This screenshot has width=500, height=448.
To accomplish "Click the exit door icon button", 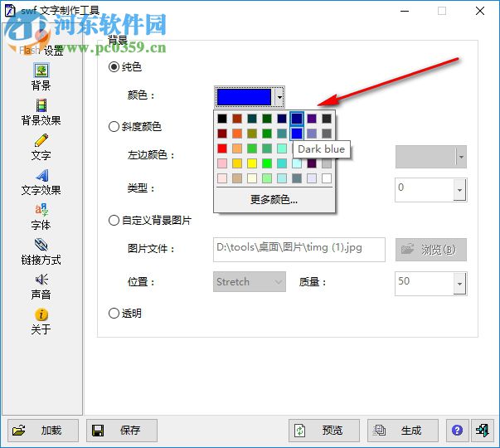I will point(483,431).
